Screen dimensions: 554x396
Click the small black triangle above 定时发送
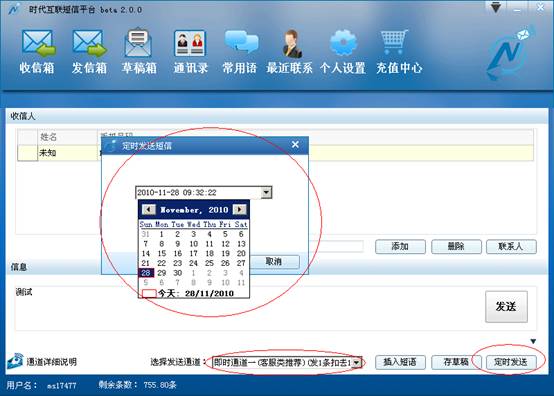tap(533, 341)
